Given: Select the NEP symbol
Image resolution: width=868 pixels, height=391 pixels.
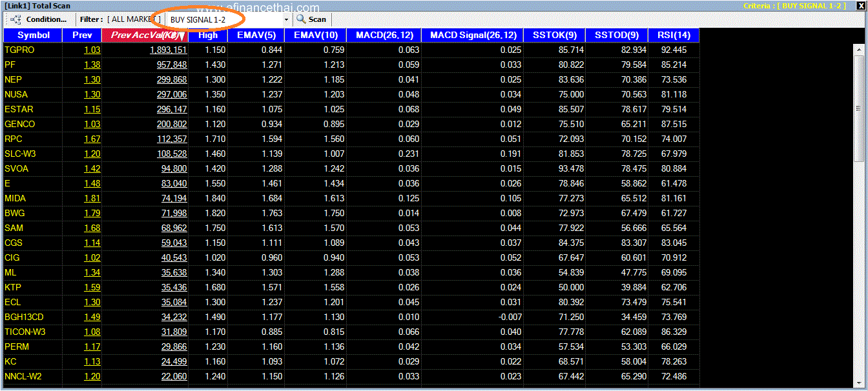Looking at the screenshot, I should [x=12, y=79].
